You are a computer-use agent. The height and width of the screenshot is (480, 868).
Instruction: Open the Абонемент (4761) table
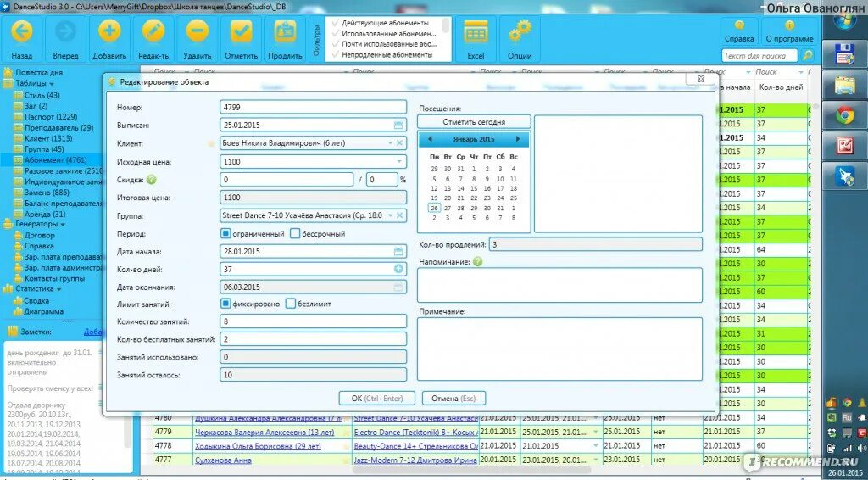coord(55,160)
